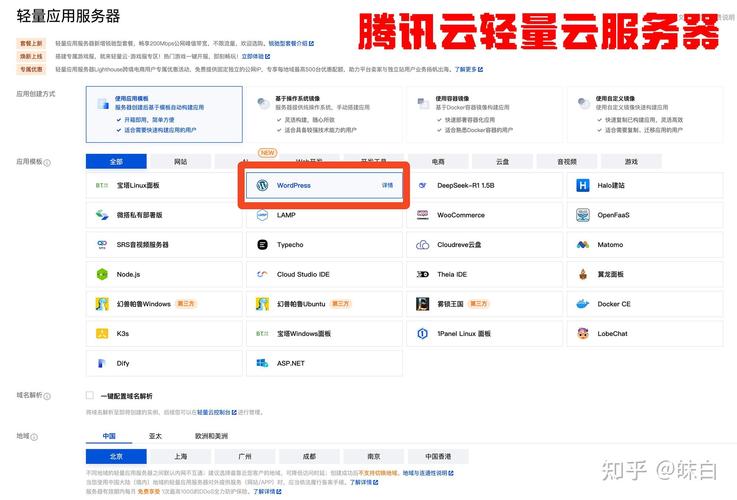Click the info icon beside 域名解析
The width and height of the screenshot is (737, 500).
(x=47, y=396)
